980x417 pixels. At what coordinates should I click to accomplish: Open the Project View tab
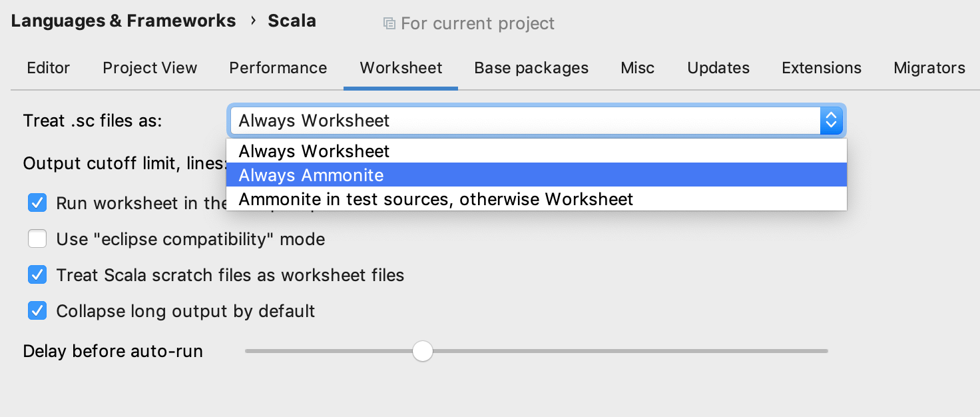click(x=150, y=68)
